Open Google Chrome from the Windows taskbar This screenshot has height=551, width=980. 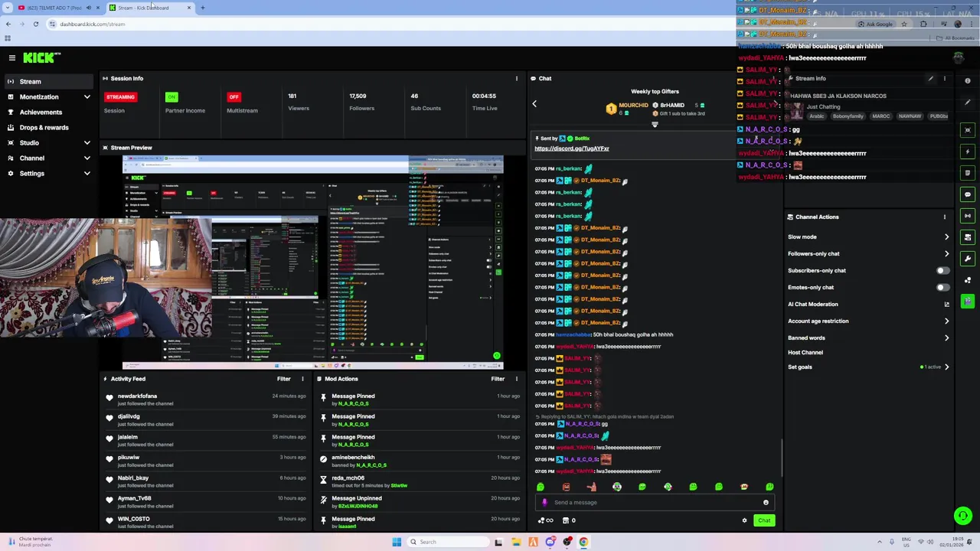(583, 542)
